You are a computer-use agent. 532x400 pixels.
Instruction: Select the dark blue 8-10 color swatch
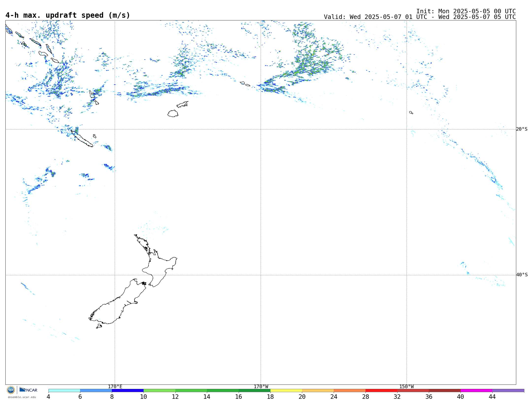point(128,391)
